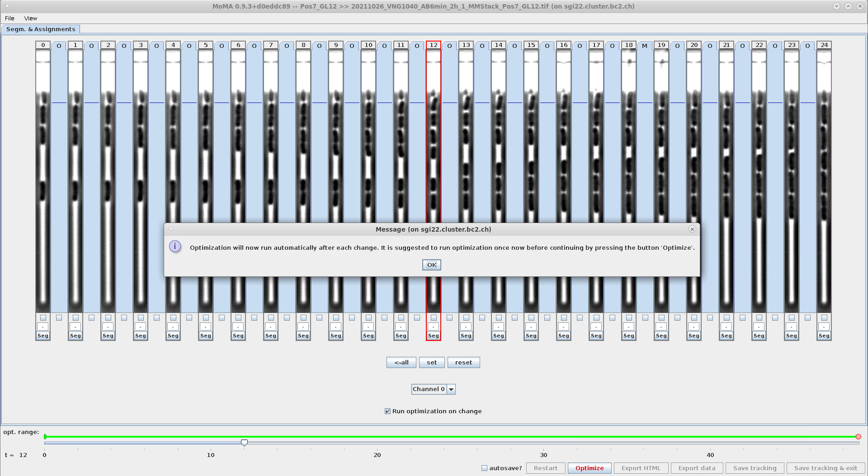Click the time slider thumb at t=12

[244, 443]
